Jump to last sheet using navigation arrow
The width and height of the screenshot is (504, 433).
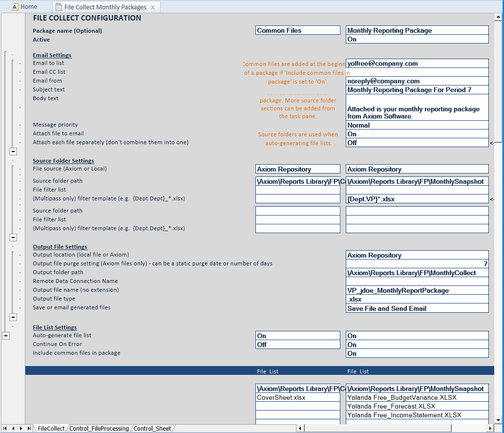pyautogui.click(x=29, y=428)
